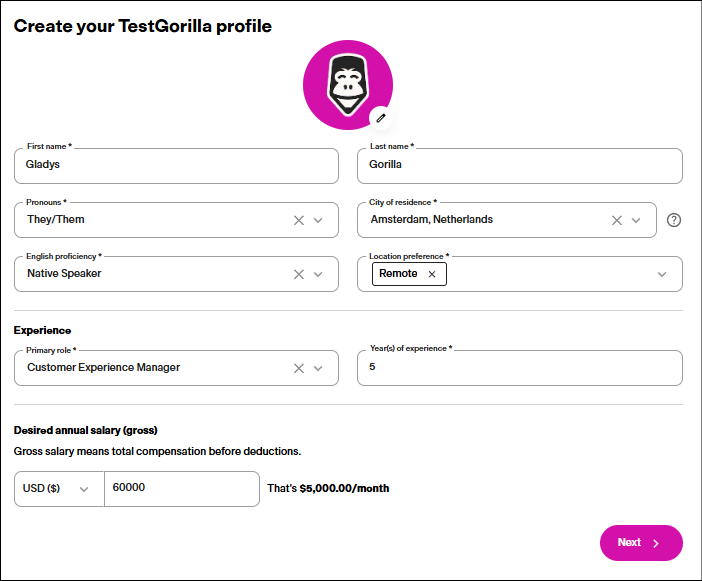This screenshot has width=702, height=581.
Task: Open the Primary role dropdown chevron
Action: click(318, 368)
